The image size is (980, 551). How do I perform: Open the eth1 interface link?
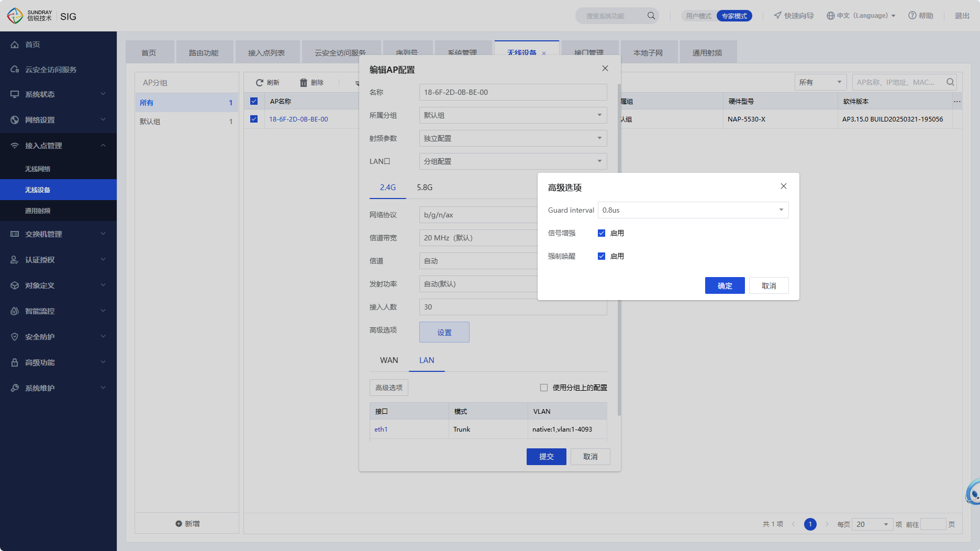point(381,429)
